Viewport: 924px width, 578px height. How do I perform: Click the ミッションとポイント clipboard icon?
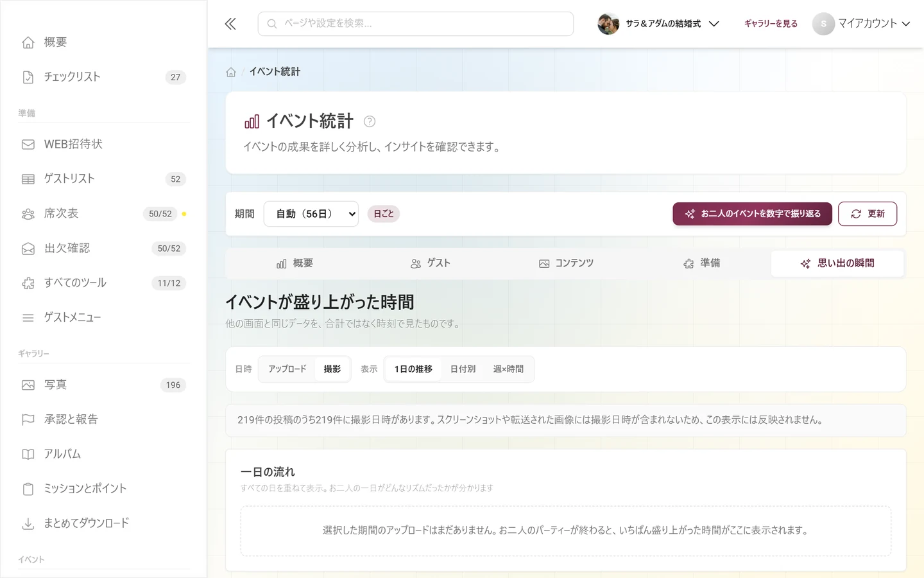tap(28, 489)
